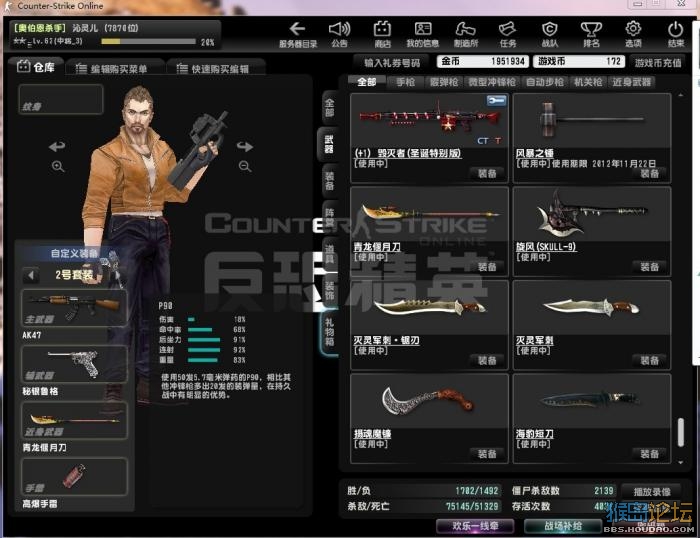Select 灭灵军刺·银刃 knife thumbnail
The image size is (700, 538).
point(429,308)
